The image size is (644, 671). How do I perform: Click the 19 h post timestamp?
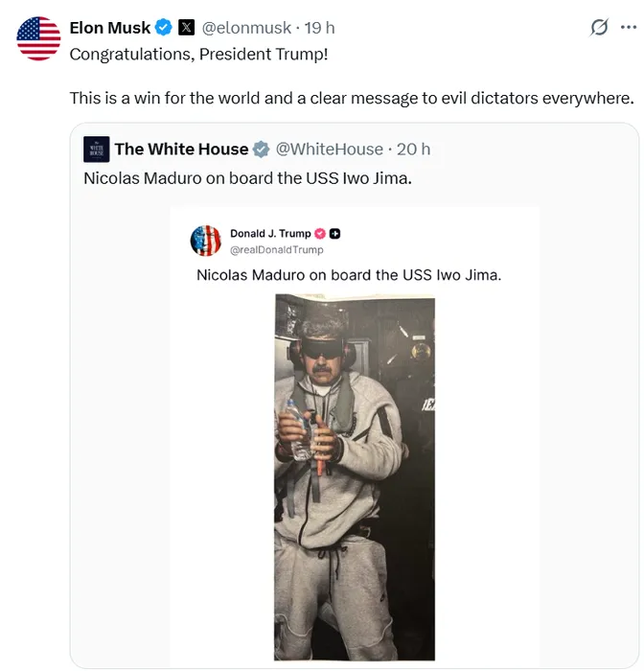coord(319,28)
